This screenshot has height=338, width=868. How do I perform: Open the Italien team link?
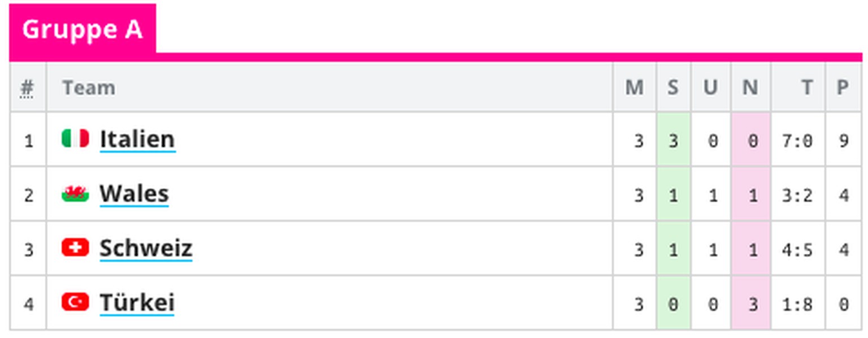pyautogui.click(x=137, y=139)
